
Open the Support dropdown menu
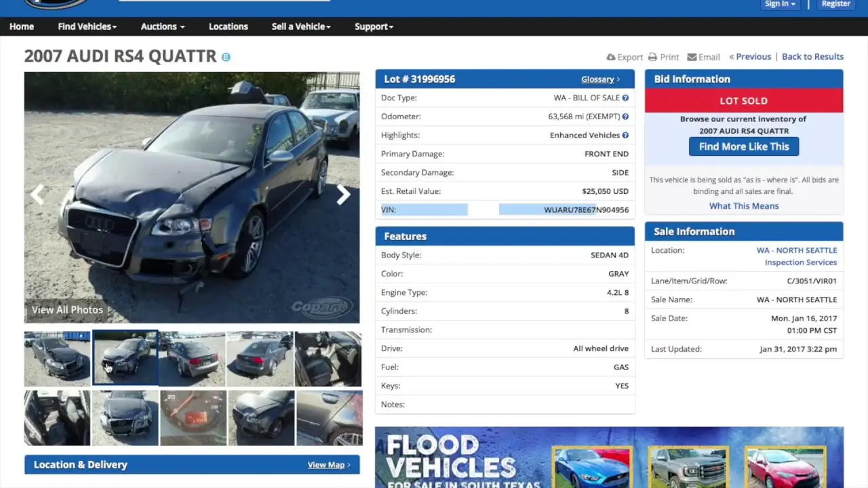coord(374,26)
